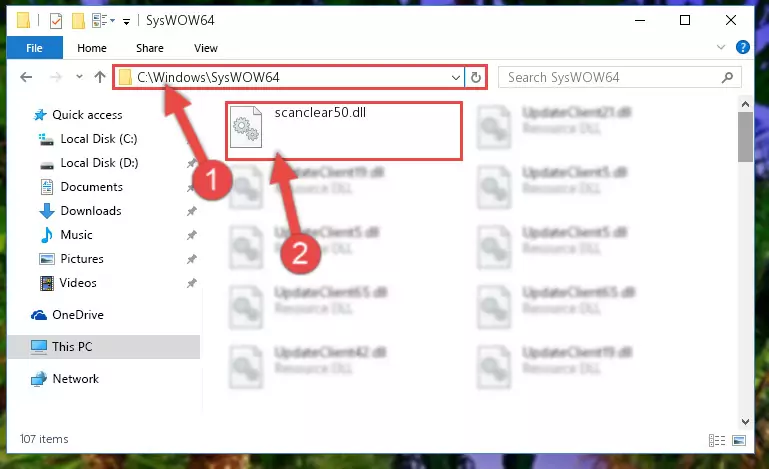Open the Customize Quick Access Toolbar dropdown
769x469 pixels.
click(126, 22)
